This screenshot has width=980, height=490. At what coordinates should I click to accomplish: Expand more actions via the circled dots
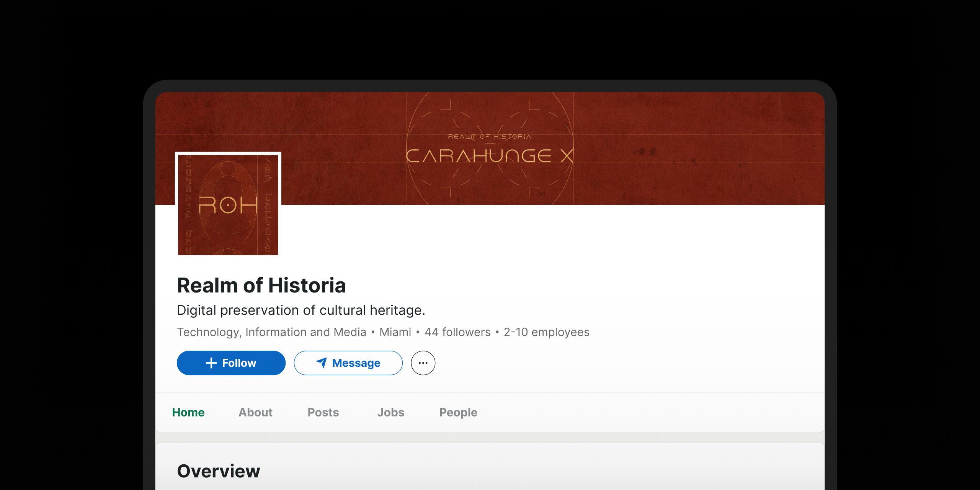423,363
